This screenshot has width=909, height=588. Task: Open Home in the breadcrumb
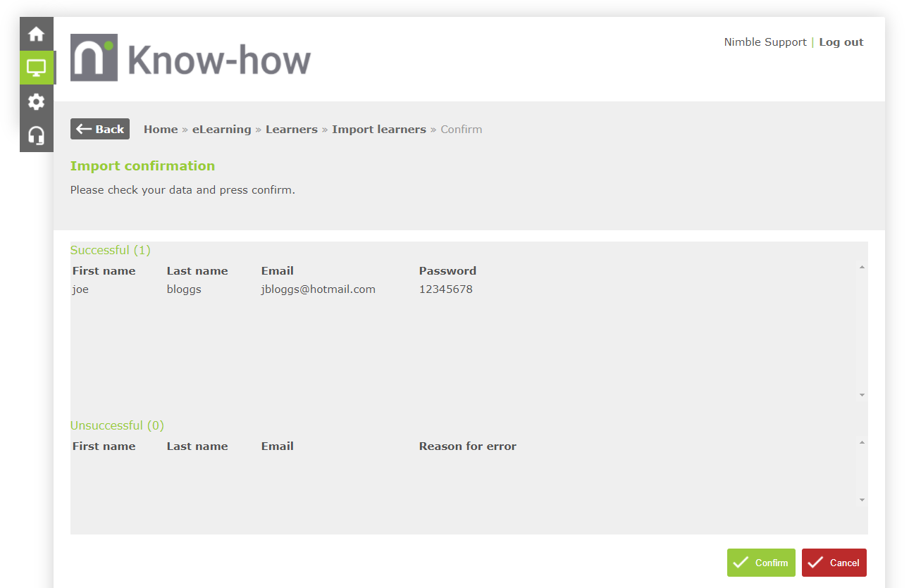pyautogui.click(x=161, y=130)
